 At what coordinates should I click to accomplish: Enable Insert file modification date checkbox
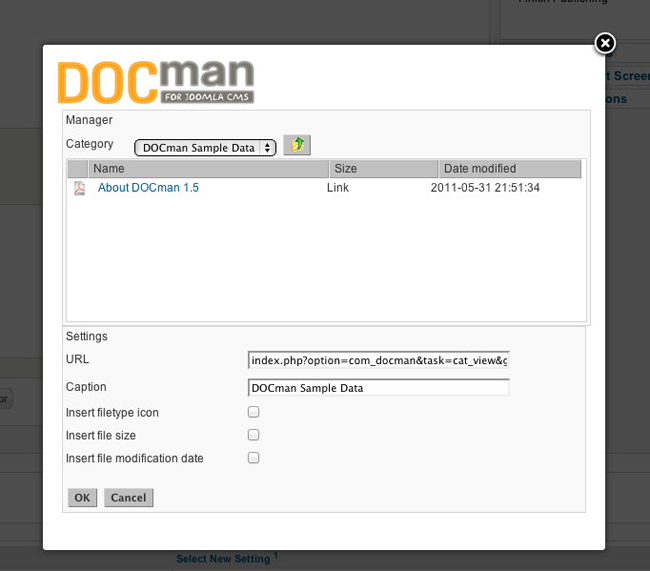(x=253, y=457)
